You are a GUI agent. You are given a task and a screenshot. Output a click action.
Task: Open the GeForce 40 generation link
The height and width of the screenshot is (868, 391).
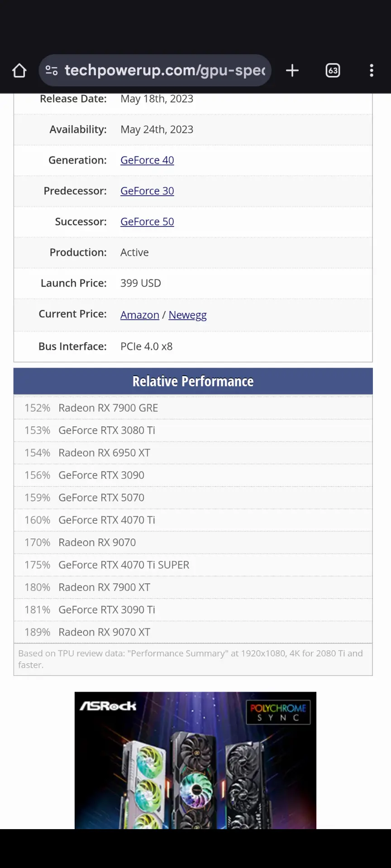tap(147, 160)
